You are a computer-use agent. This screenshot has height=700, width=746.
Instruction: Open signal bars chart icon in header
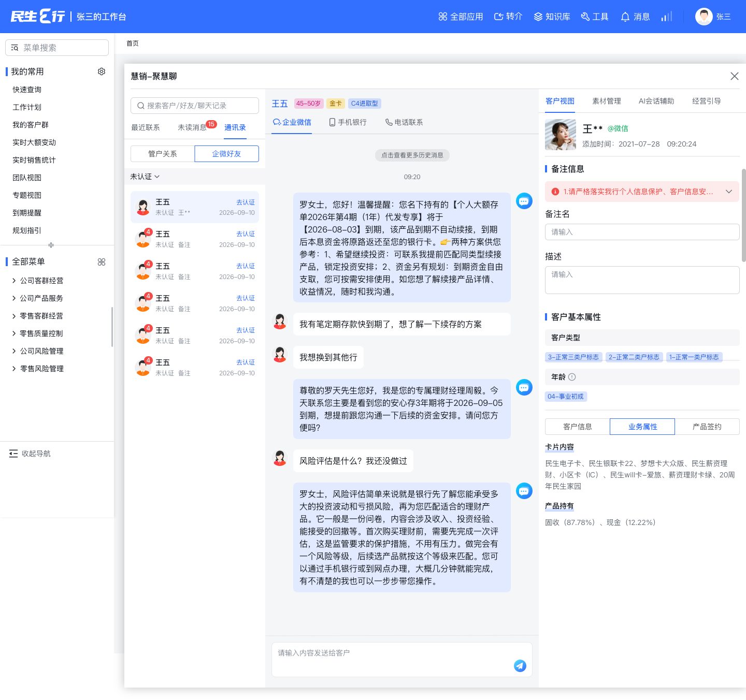tap(667, 17)
